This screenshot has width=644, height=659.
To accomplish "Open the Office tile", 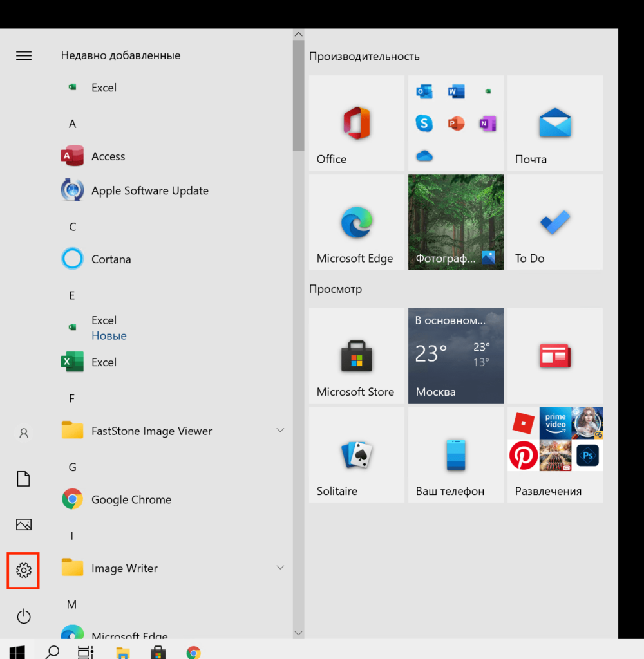I will (357, 123).
